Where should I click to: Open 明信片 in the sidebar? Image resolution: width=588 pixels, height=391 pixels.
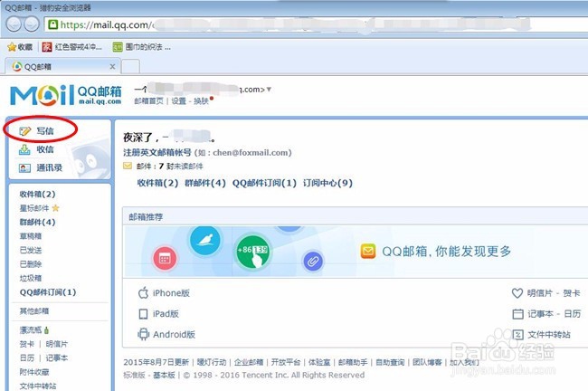(57, 344)
